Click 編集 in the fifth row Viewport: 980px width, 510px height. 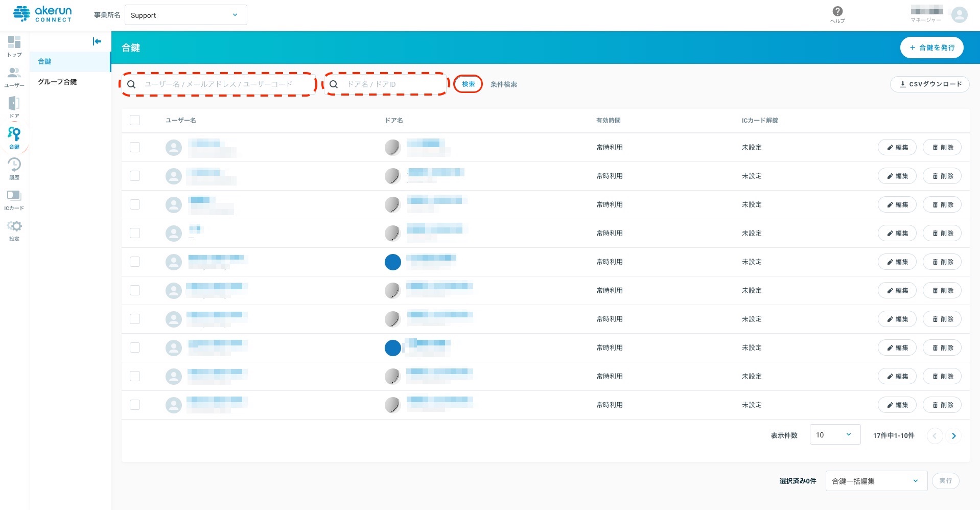pos(897,262)
